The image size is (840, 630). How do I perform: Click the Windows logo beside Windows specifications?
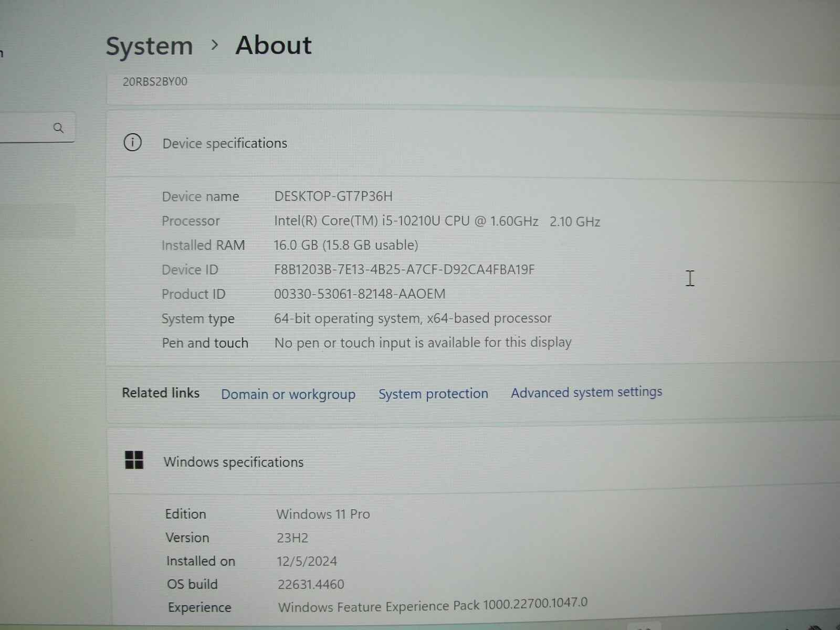[134, 460]
